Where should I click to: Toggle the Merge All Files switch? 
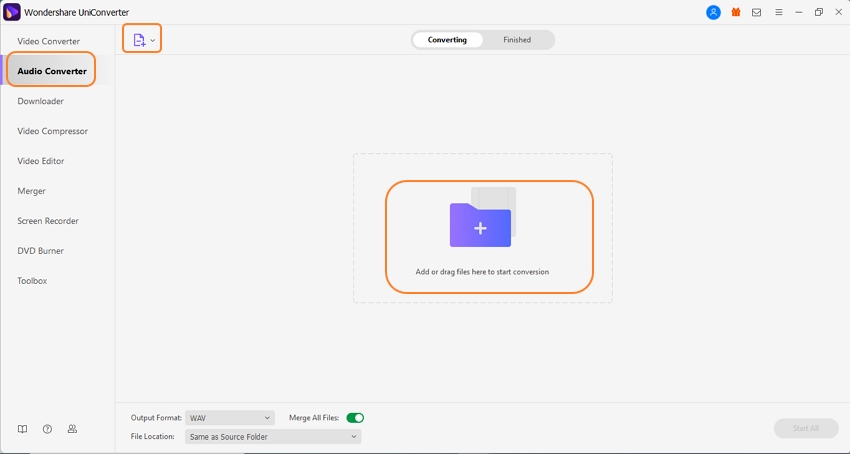[355, 418]
